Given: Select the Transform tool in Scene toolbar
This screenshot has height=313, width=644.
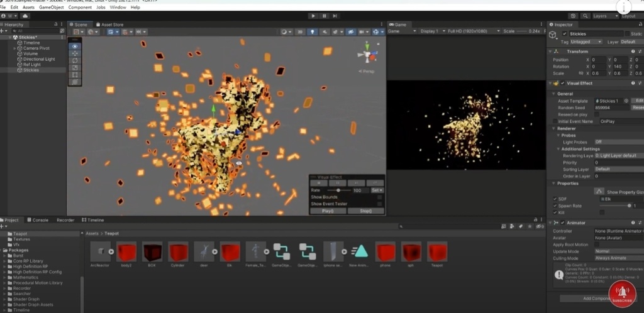Looking at the screenshot, I should [x=75, y=82].
